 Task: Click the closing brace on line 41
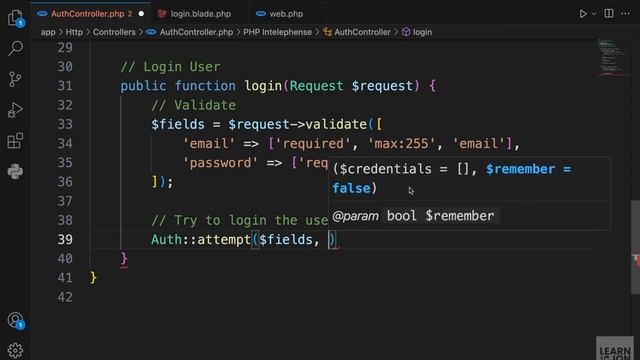(93, 278)
